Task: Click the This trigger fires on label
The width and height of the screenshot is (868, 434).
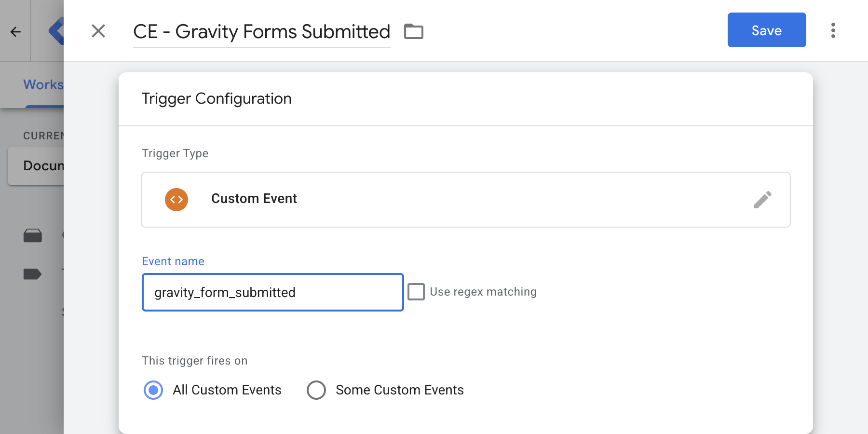Action: [194, 361]
